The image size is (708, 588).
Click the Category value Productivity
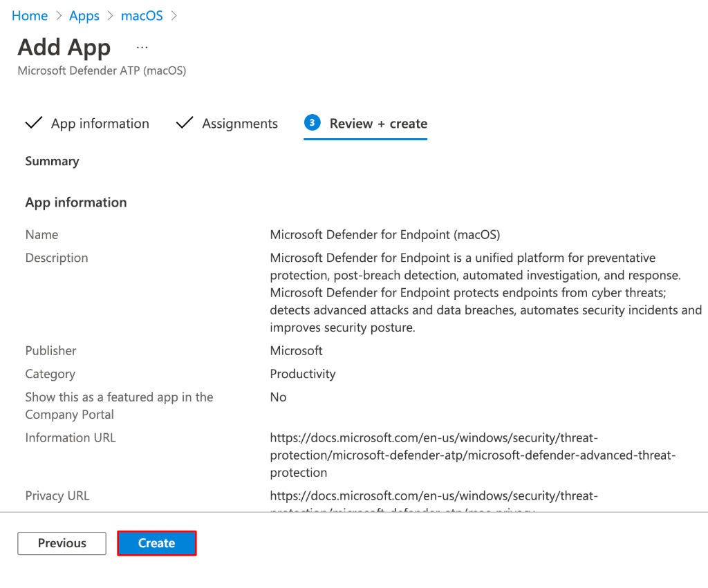pyautogui.click(x=303, y=374)
